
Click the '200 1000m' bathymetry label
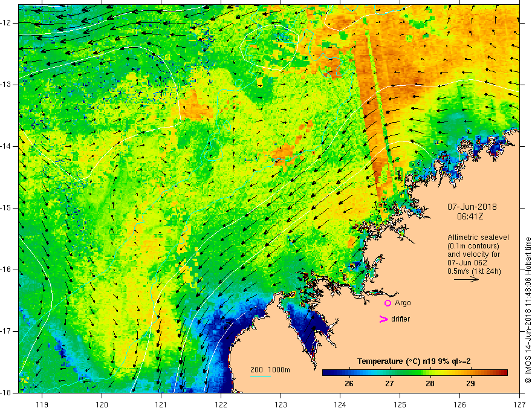point(270,370)
